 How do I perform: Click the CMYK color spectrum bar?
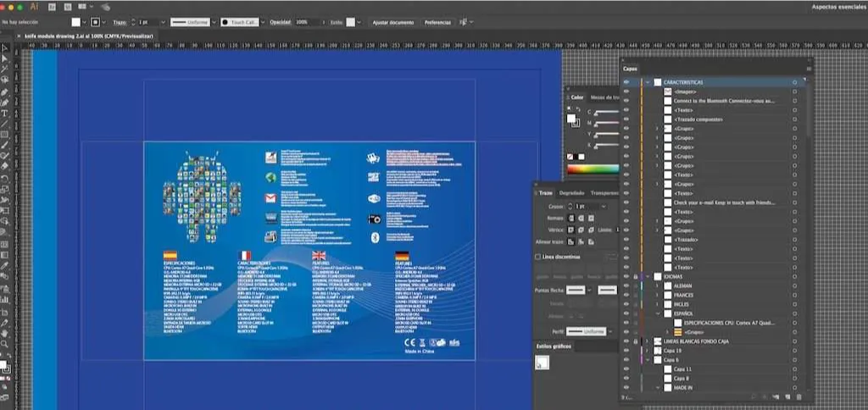click(593, 169)
